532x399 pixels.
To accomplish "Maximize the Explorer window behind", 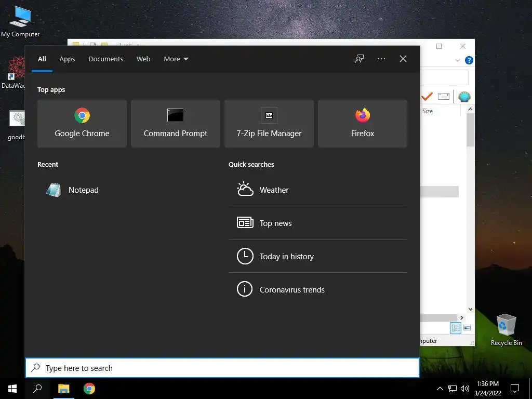I will (439, 46).
